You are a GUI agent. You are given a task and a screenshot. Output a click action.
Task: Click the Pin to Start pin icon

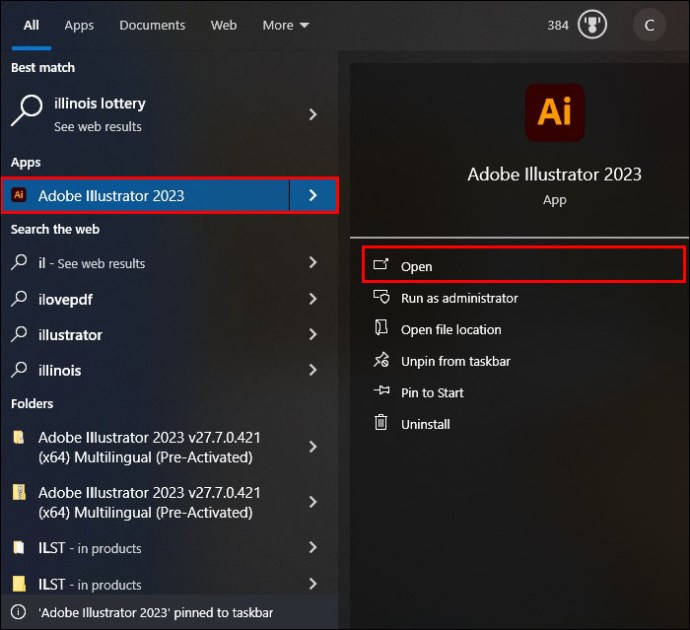(x=380, y=392)
